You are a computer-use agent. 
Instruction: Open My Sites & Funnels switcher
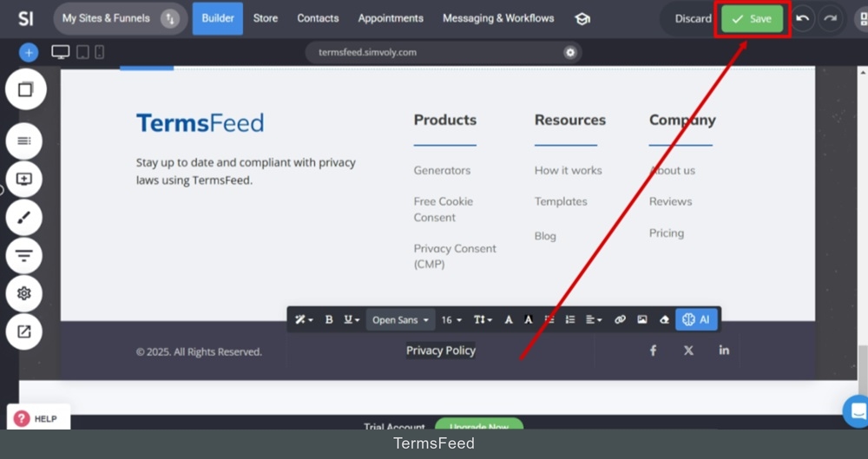click(x=120, y=19)
